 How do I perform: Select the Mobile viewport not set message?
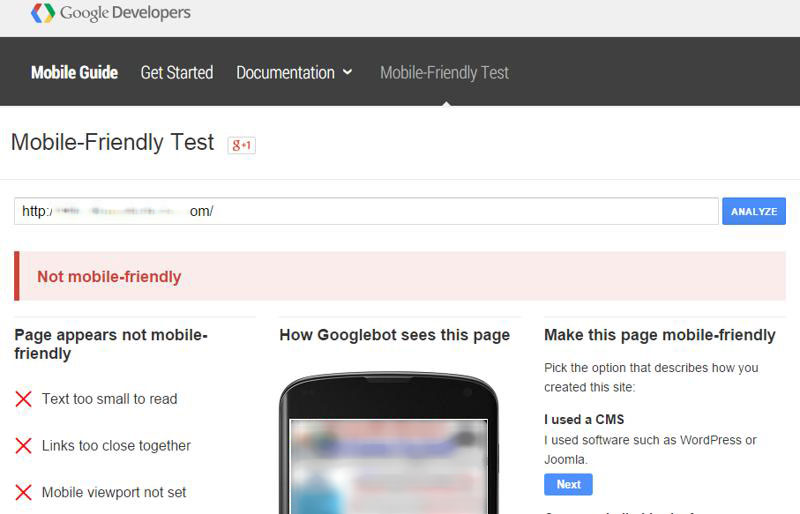coord(114,493)
